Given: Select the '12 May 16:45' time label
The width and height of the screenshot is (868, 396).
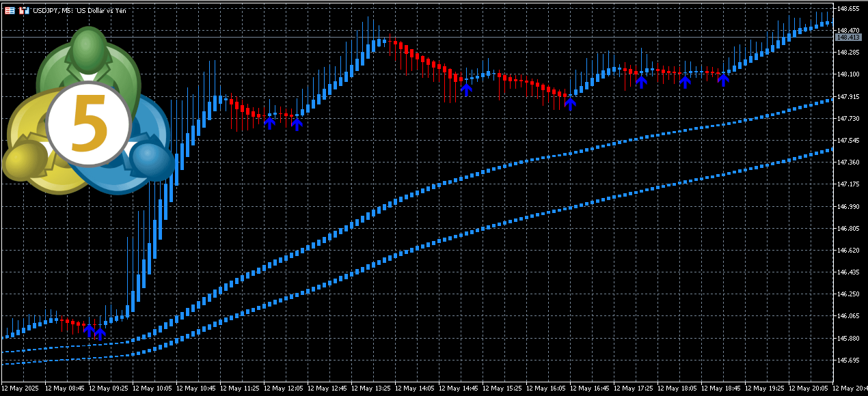Looking at the screenshot, I should [x=590, y=388].
